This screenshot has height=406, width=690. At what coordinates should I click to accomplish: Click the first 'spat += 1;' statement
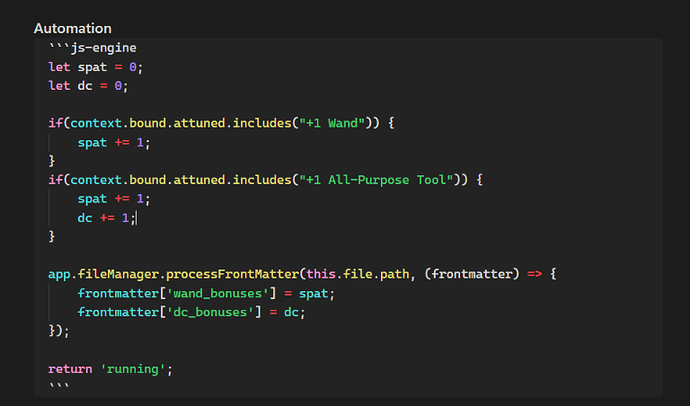[x=114, y=143]
